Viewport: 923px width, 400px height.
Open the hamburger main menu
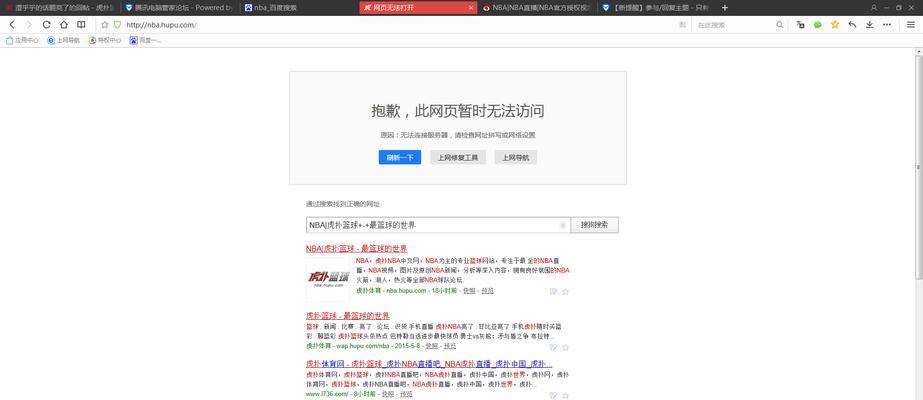click(x=911, y=25)
